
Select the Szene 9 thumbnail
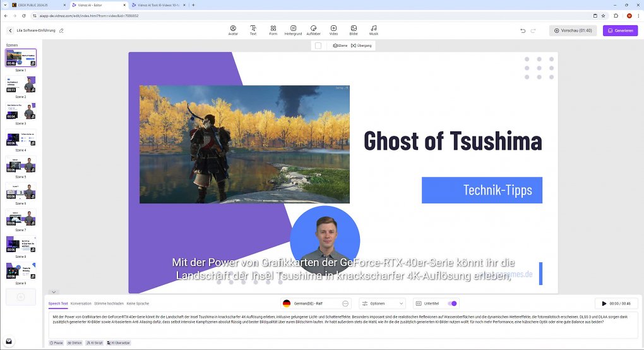(x=21, y=271)
